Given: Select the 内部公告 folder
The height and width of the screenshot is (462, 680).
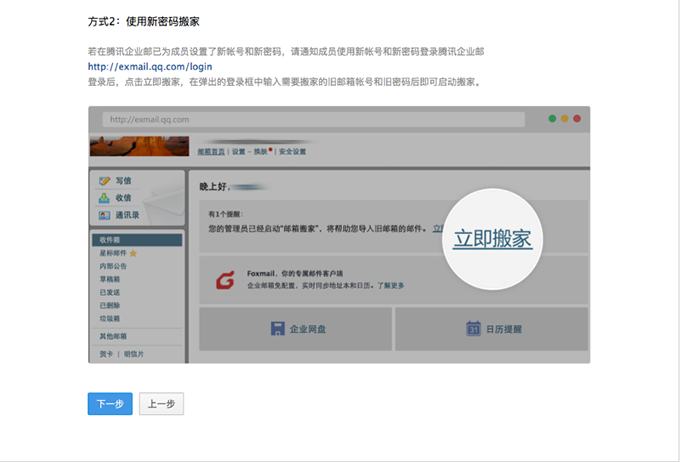Looking at the screenshot, I should 113,266.
